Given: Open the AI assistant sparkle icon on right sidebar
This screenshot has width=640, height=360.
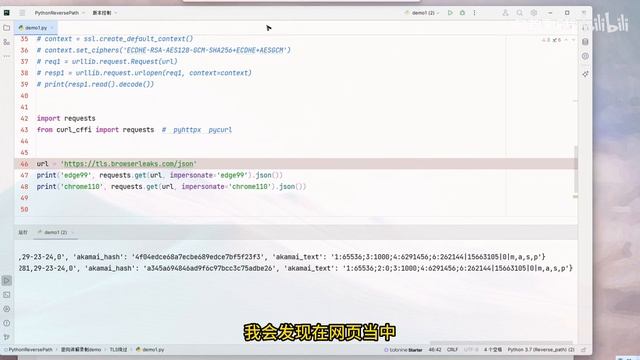Looking at the screenshot, I should coord(585,74).
